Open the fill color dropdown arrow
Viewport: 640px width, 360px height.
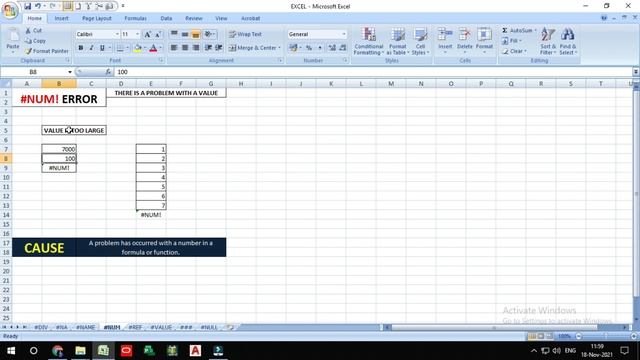coord(144,48)
